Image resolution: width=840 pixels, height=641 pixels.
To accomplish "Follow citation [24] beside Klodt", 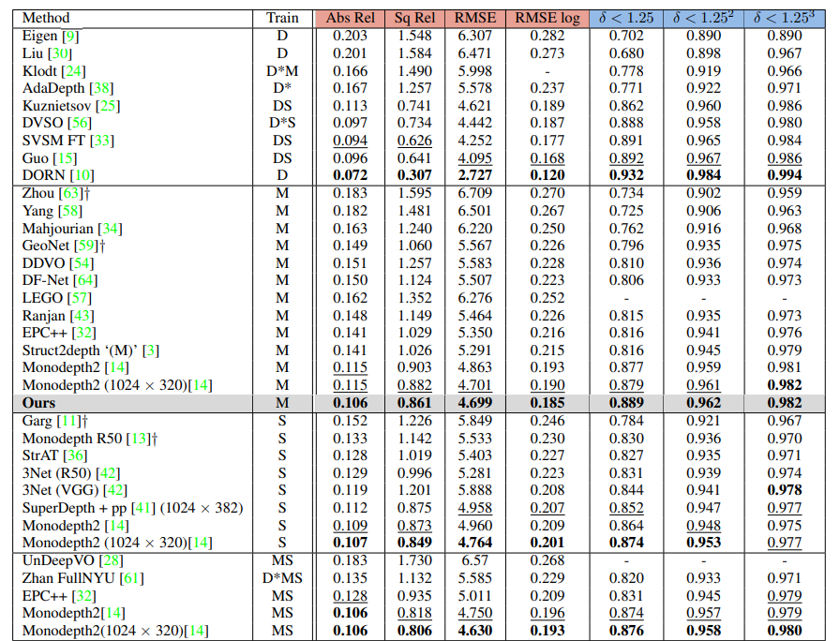I will click(x=72, y=70).
